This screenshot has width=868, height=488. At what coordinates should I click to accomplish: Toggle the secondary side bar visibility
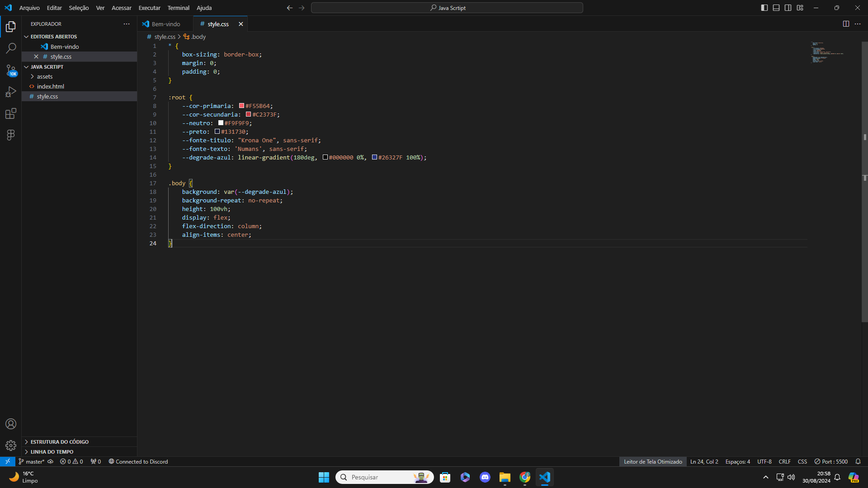(788, 8)
